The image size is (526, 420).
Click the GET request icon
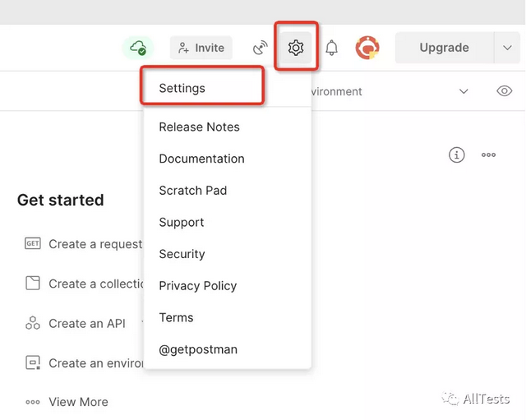point(33,243)
